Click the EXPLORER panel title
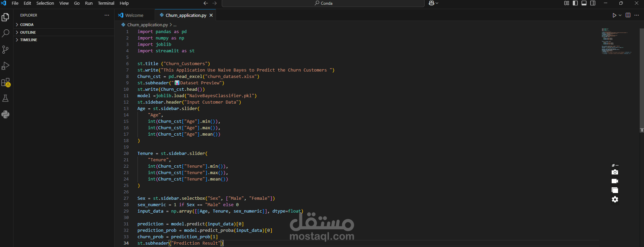The image size is (644, 247). [29, 15]
